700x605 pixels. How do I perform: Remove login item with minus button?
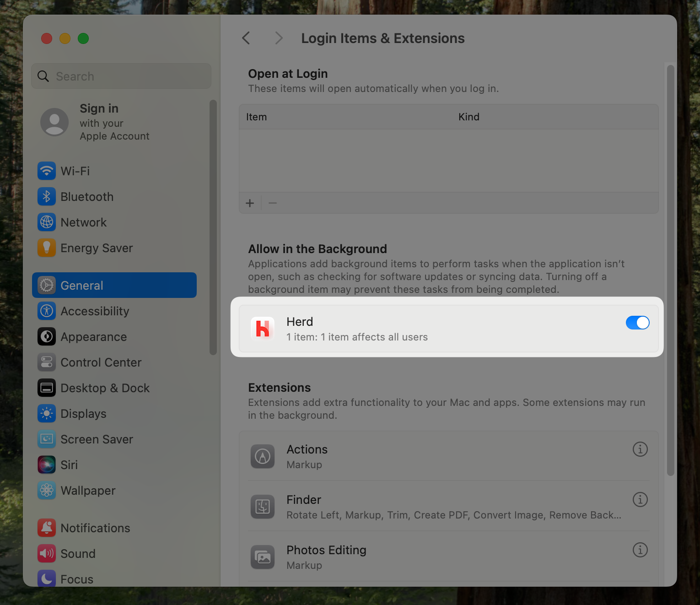(273, 203)
